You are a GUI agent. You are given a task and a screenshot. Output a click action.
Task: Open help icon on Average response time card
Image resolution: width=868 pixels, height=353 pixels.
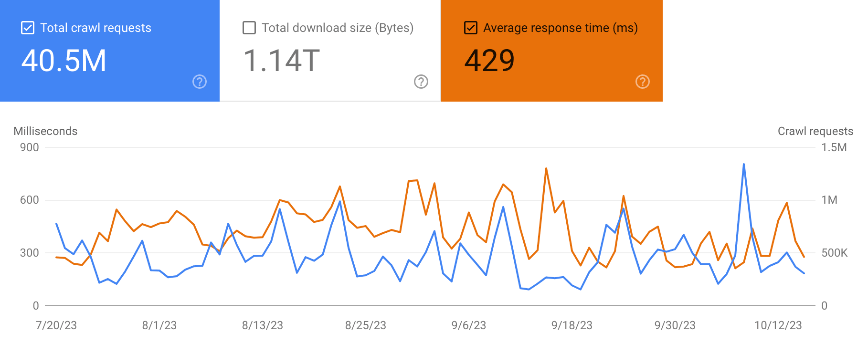point(643,82)
